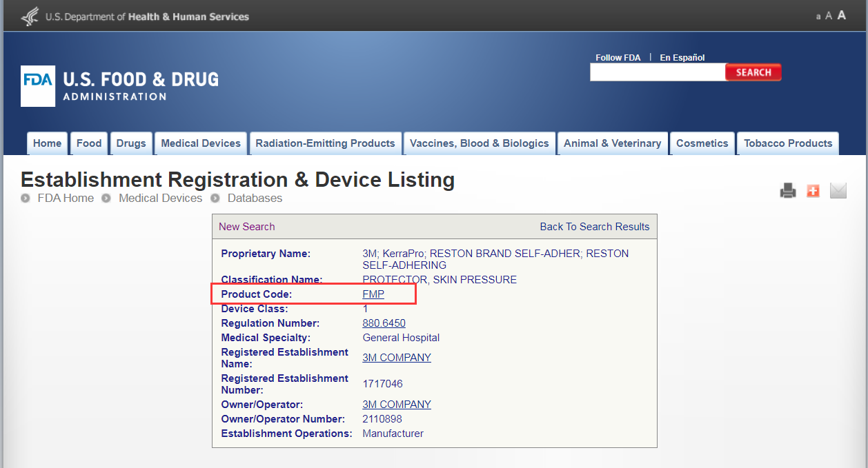Start a New Search
This screenshot has height=468, width=868.
click(246, 227)
